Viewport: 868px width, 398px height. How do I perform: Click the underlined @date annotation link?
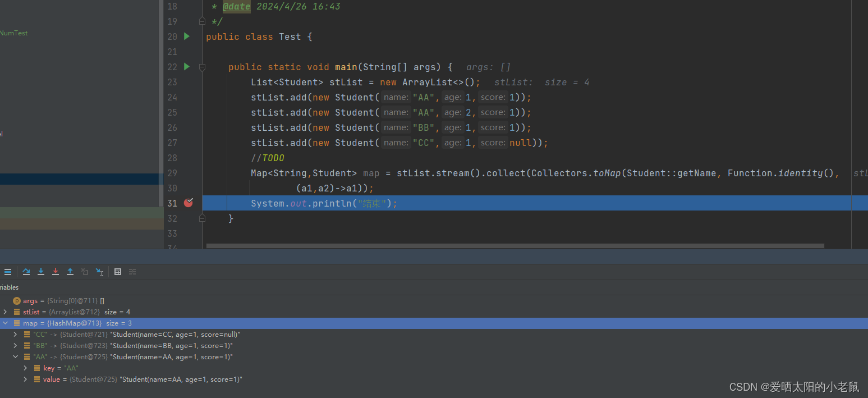pos(236,6)
